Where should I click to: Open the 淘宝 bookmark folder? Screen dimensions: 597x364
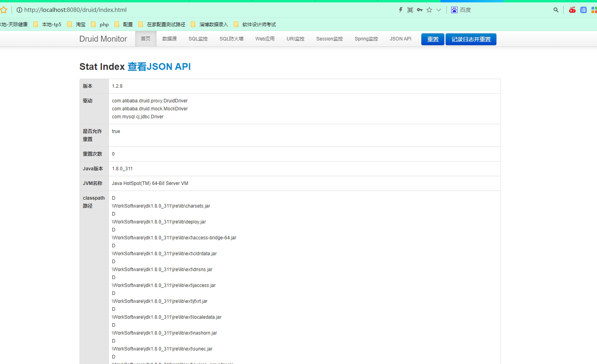76,25
